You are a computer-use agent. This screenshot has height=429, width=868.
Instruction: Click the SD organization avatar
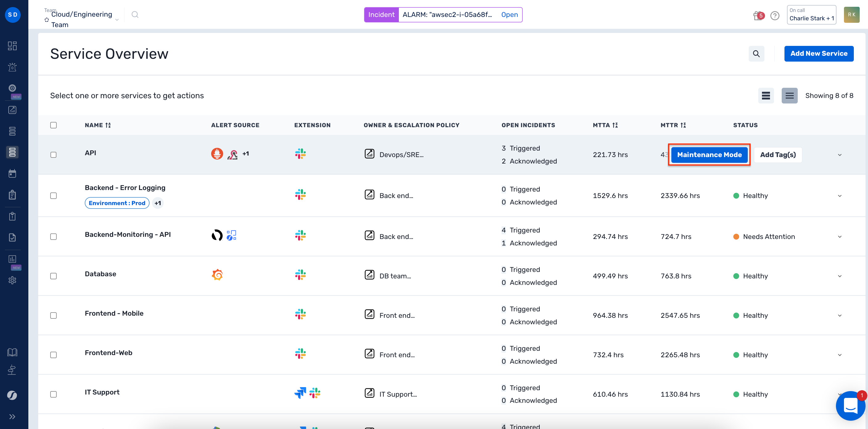pyautogui.click(x=12, y=14)
